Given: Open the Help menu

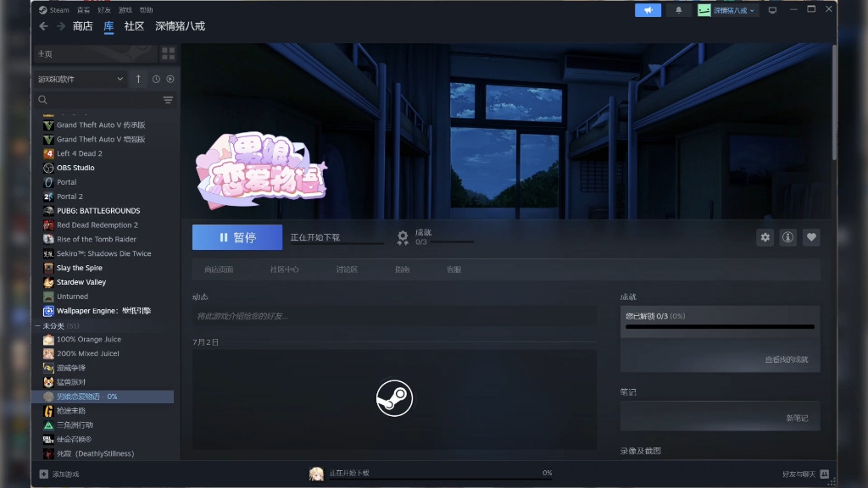Looking at the screenshot, I should pos(146,10).
